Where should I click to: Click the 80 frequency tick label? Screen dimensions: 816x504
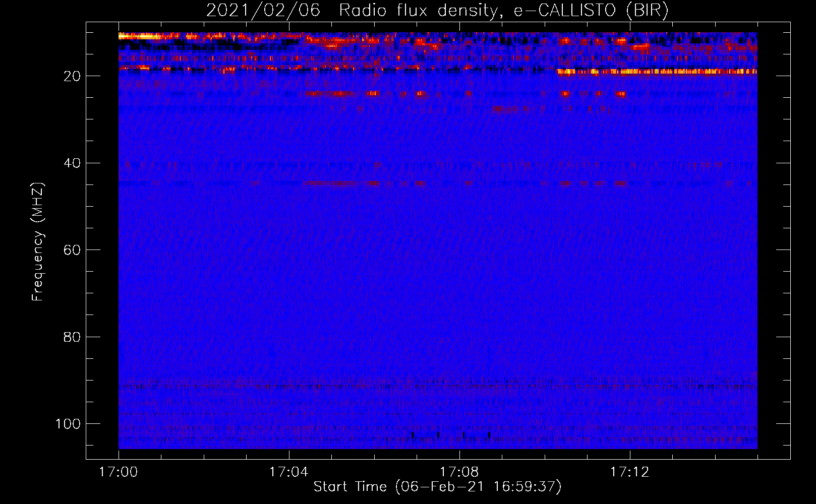click(72, 337)
